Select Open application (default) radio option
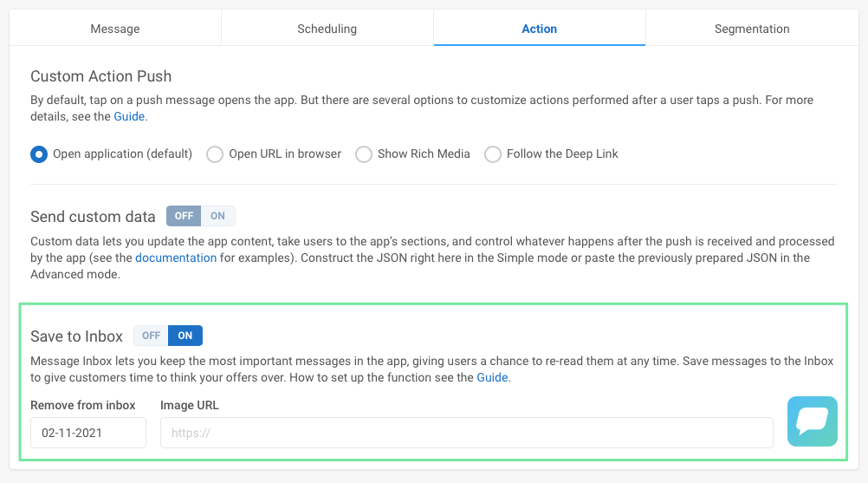868x483 pixels. pyautogui.click(x=39, y=154)
